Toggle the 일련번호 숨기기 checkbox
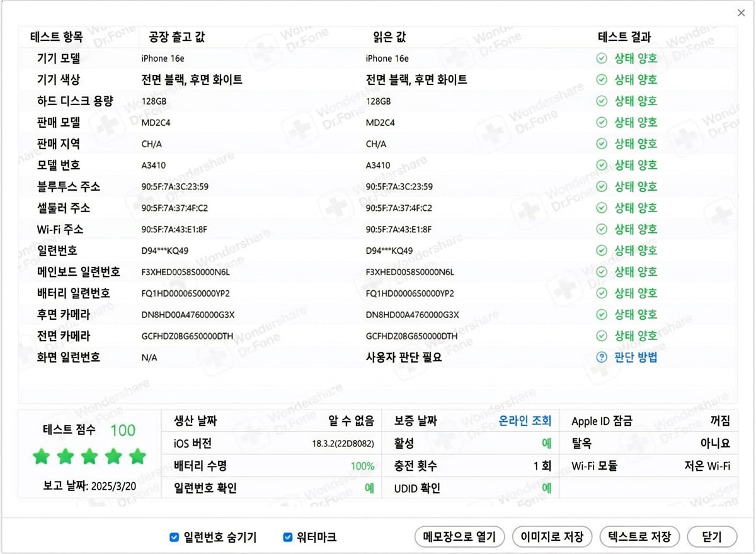Screen dimensions: 756x554 [x=175, y=538]
